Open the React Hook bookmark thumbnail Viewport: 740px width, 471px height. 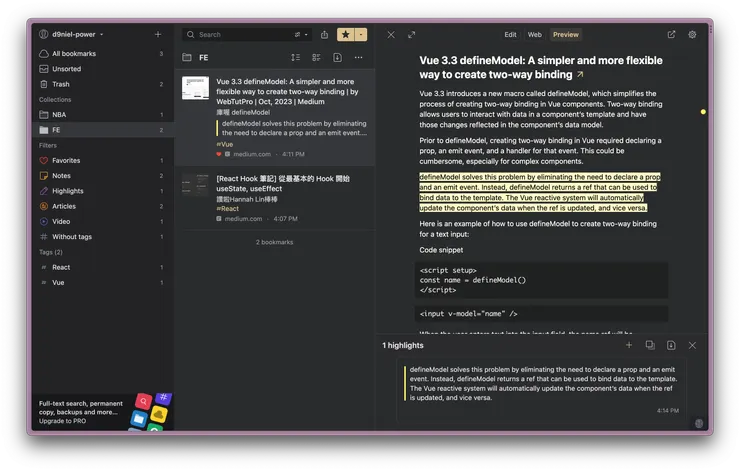tap(195, 185)
